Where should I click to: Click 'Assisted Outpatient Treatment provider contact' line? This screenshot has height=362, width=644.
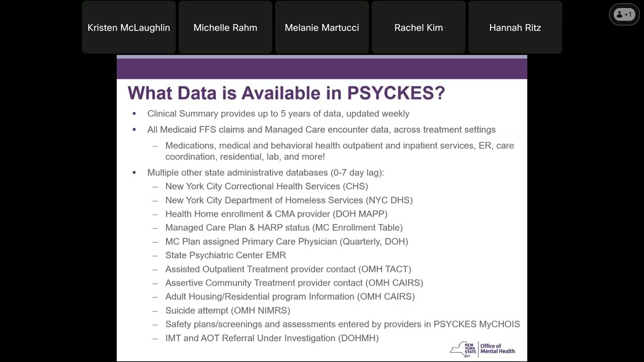pyautogui.click(x=288, y=269)
